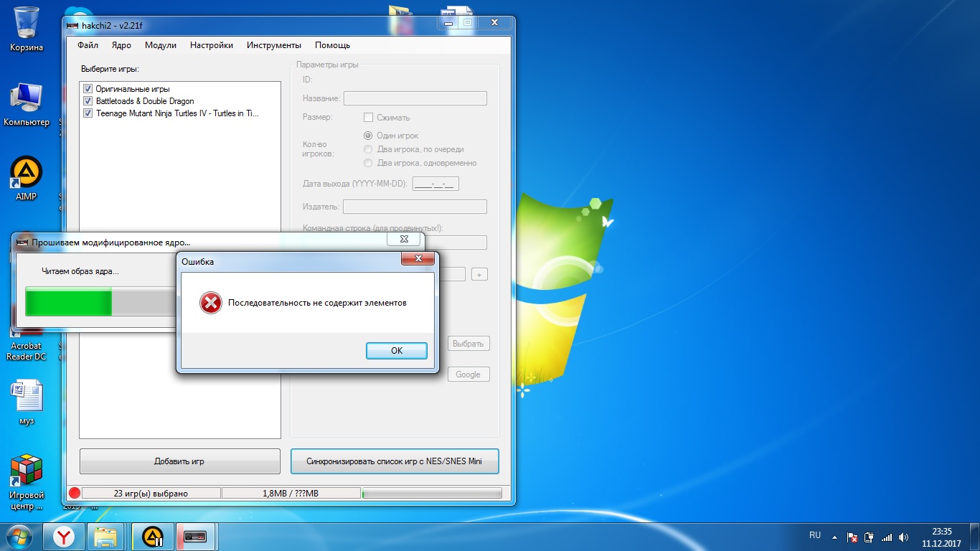This screenshot has width=980, height=551.
Task: Click Show desktop strip on taskbar
Action: 975,537
